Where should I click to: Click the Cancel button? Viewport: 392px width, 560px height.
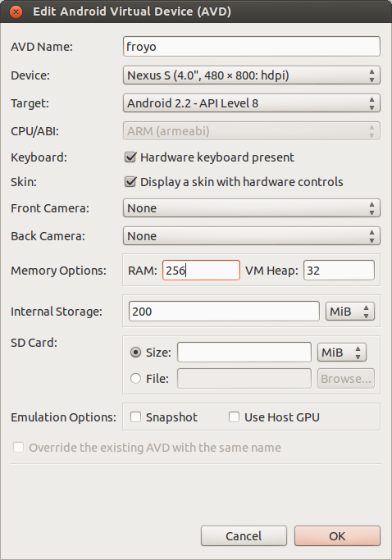tap(244, 535)
